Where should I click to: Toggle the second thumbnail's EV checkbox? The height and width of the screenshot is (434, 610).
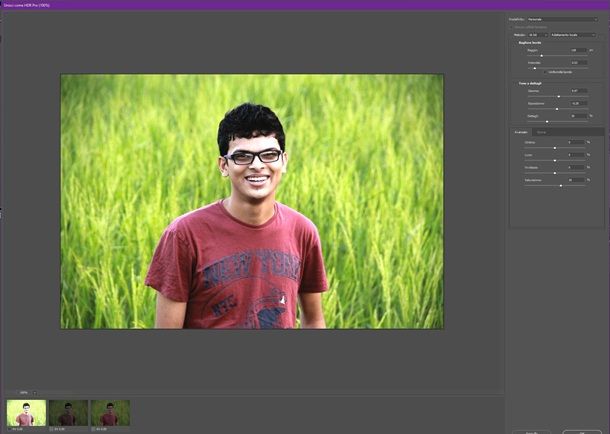52,428
